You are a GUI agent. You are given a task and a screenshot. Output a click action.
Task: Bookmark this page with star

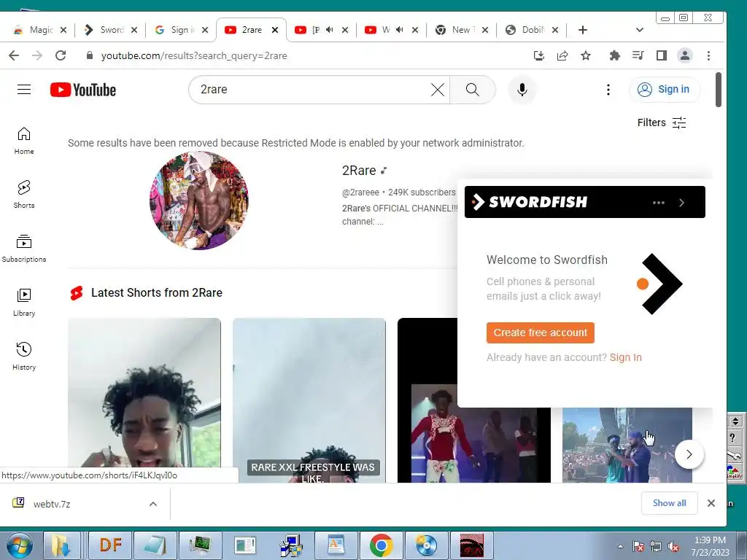coord(586,55)
